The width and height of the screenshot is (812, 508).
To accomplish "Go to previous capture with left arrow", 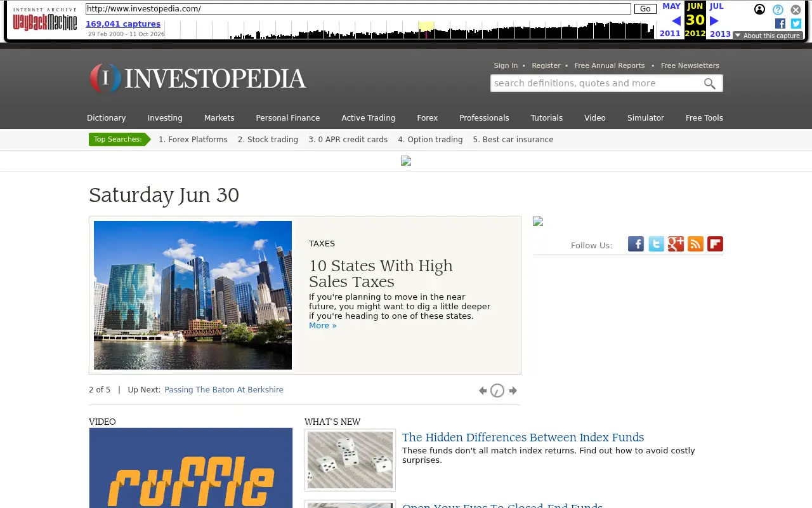I will coord(676,21).
